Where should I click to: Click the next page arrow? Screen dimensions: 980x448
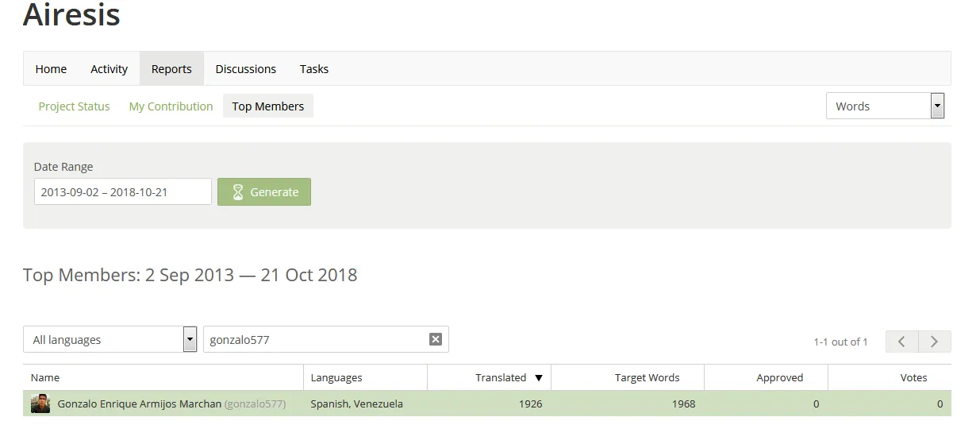click(x=935, y=342)
